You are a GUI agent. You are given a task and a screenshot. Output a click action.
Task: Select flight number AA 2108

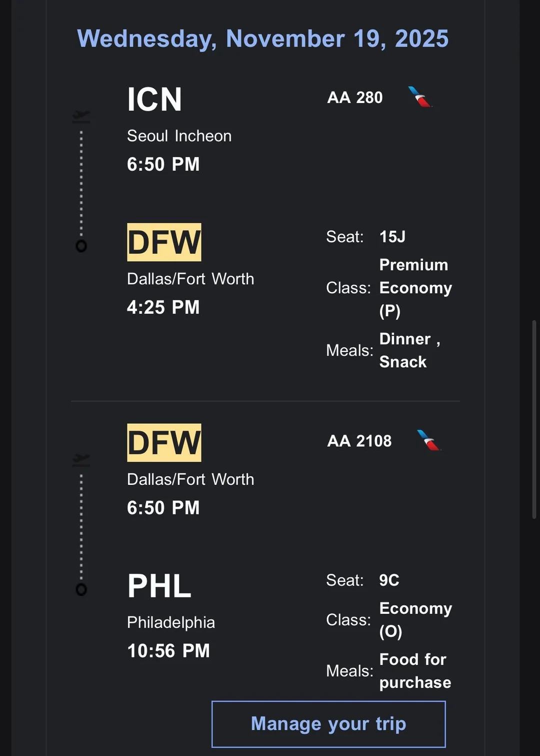[359, 441]
